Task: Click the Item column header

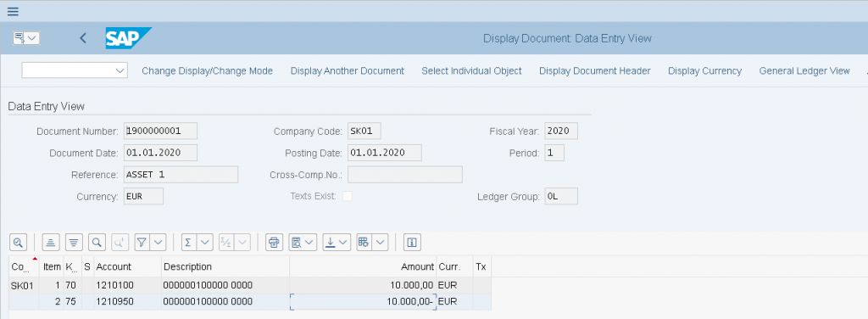Action: 52,266
